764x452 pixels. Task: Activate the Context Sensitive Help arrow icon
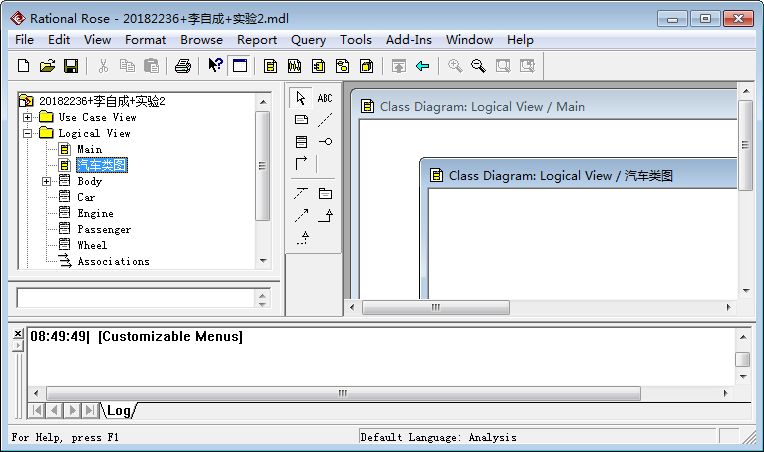[215, 65]
